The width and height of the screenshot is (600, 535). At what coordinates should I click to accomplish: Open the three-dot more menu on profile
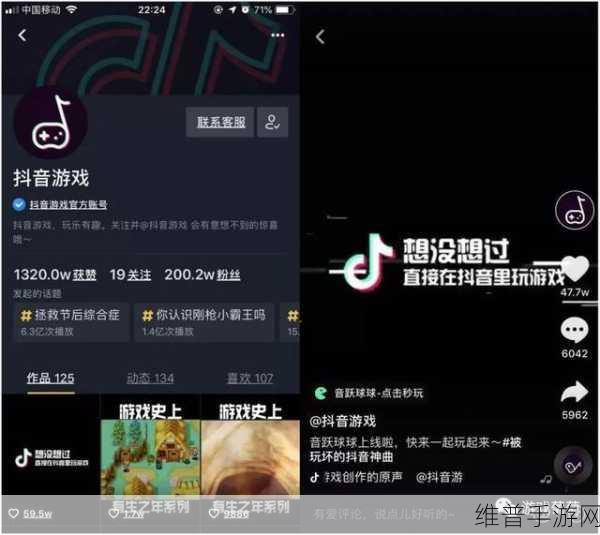[x=277, y=35]
